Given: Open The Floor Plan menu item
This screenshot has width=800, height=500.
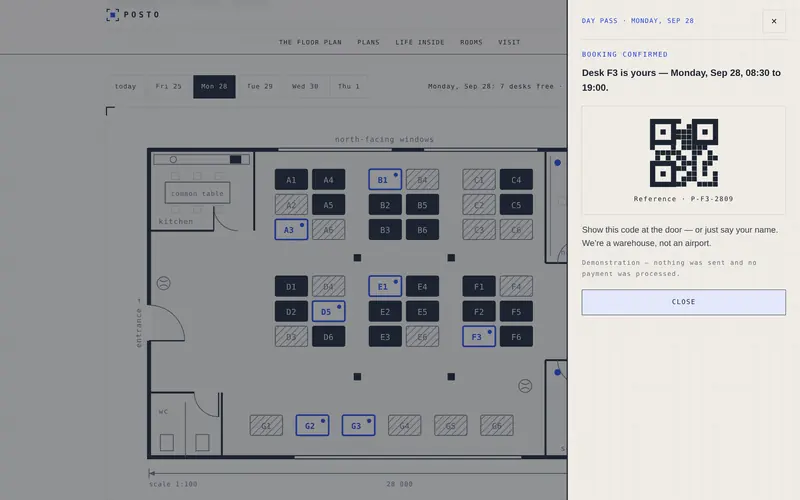Looking at the screenshot, I should pyautogui.click(x=310, y=42).
